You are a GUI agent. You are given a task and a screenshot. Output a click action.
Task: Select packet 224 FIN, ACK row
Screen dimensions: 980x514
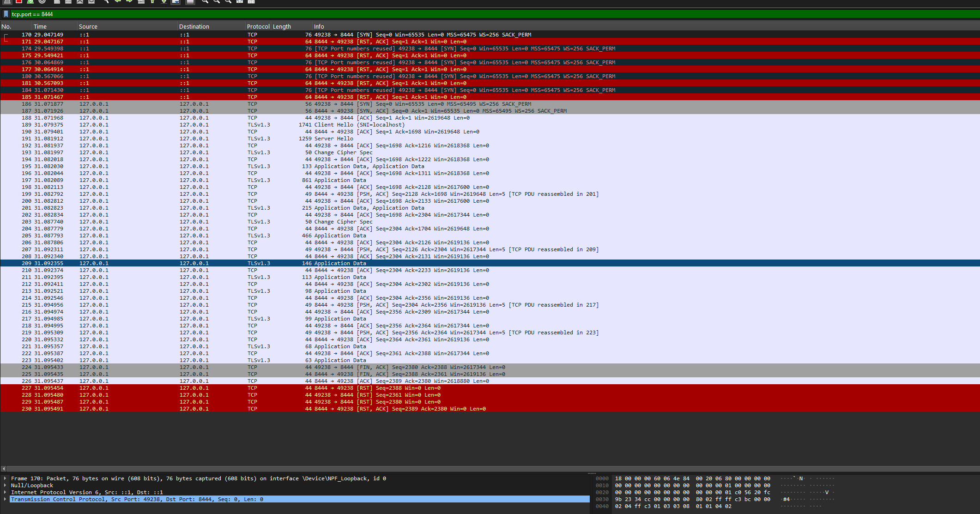490,367
